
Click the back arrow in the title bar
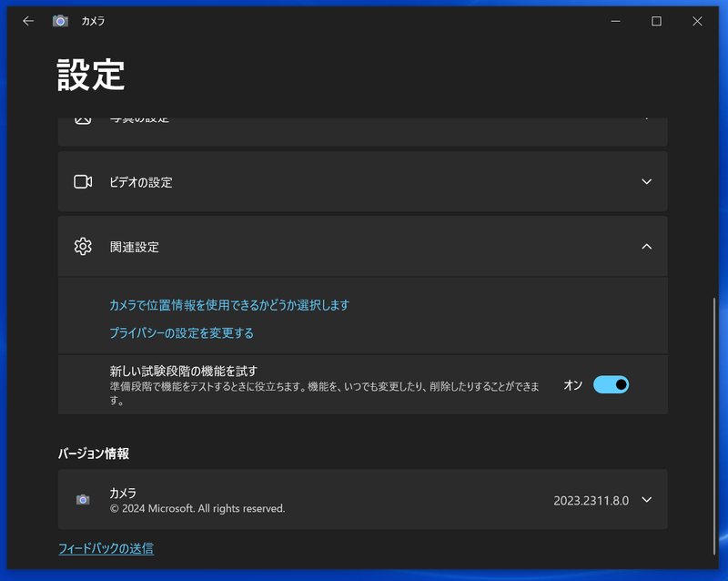click(x=28, y=20)
